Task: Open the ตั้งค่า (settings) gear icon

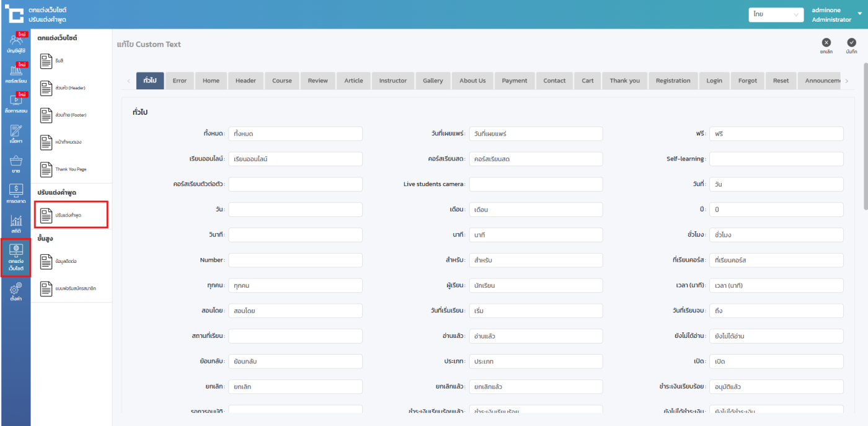Action: pos(15,291)
